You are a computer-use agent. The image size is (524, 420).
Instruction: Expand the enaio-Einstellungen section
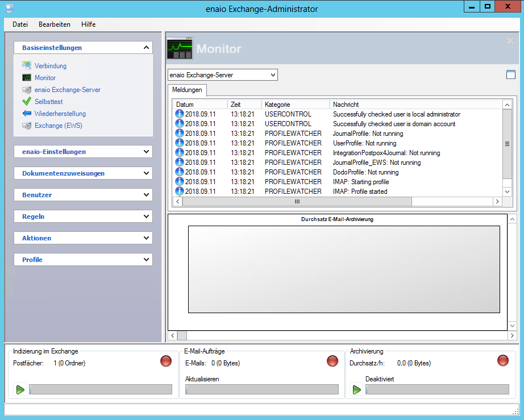pyautogui.click(x=146, y=152)
